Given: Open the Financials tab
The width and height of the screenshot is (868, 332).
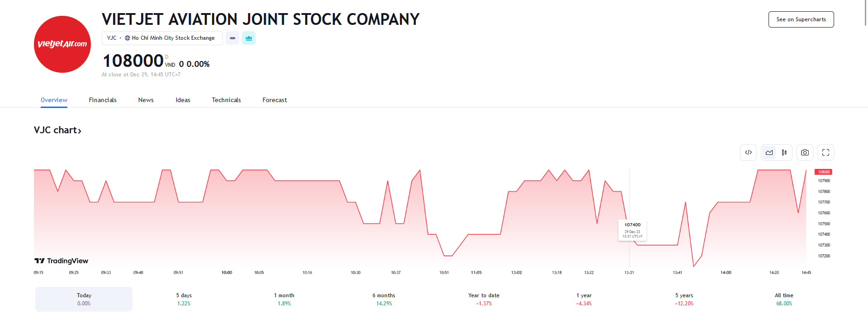Looking at the screenshot, I should click(x=103, y=100).
